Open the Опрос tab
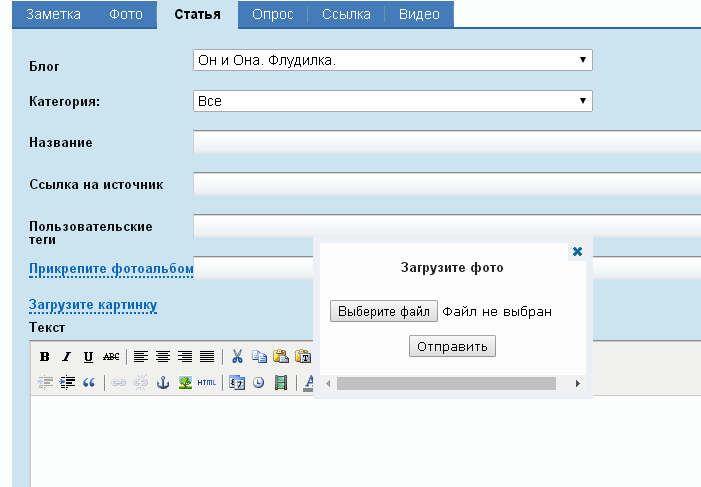Image resolution: width=701 pixels, height=487 pixels. 273,14
